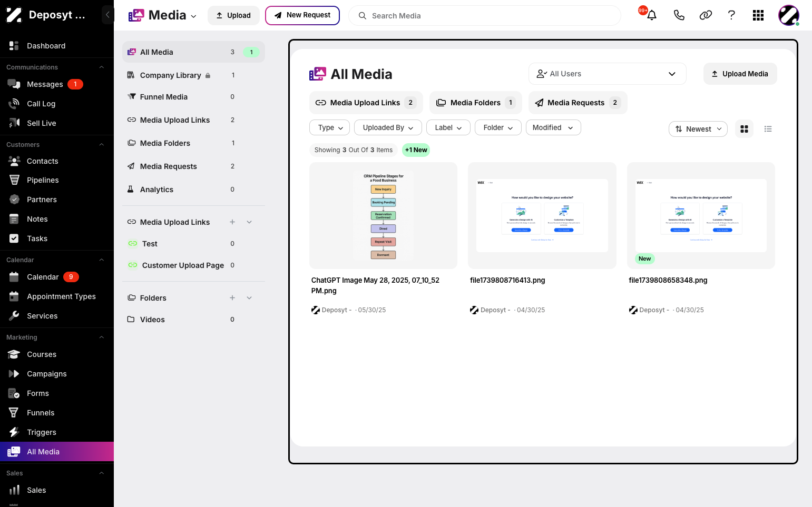
Task: Collapse the Sales section
Action: (x=102, y=473)
